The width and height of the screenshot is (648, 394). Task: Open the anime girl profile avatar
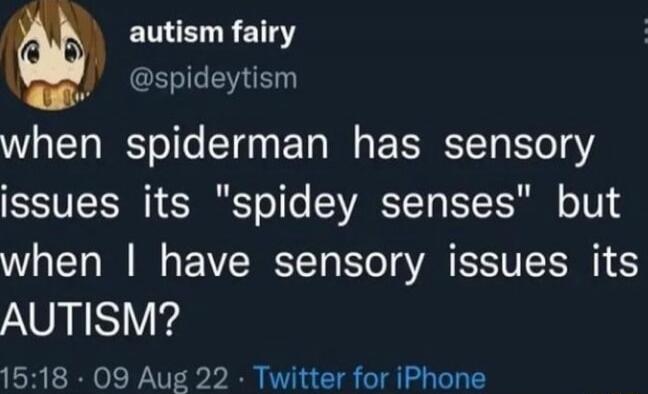(x=52, y=55)
